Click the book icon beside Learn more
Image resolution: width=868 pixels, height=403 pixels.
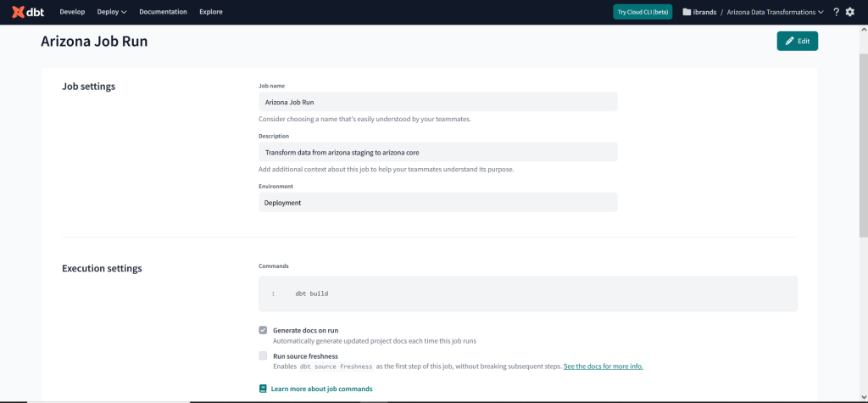[x=263, y=389]
